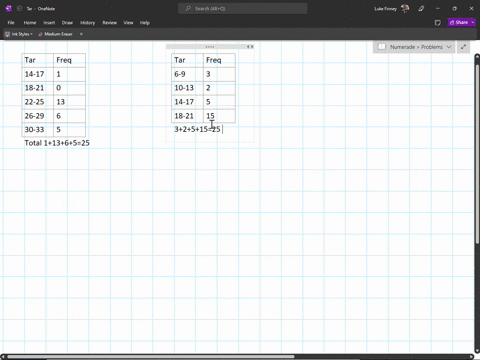
Task: Click the '3+2+5+15=25' text line
Action: (x=197, y=129)
